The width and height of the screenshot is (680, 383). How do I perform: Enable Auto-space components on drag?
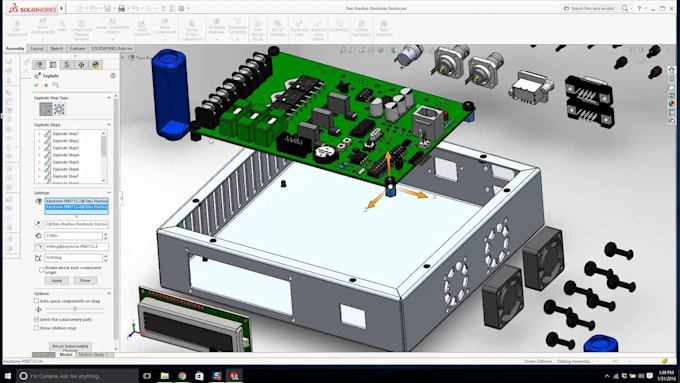point(36,301)
